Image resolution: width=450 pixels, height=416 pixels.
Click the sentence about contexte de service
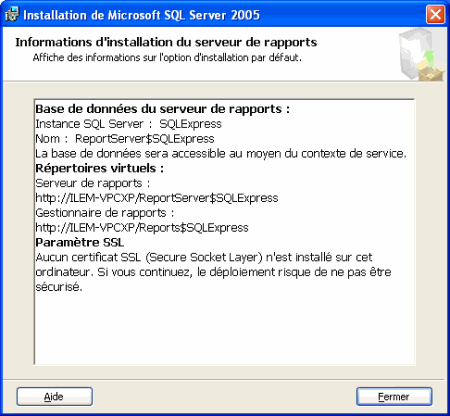pos(221,154)
